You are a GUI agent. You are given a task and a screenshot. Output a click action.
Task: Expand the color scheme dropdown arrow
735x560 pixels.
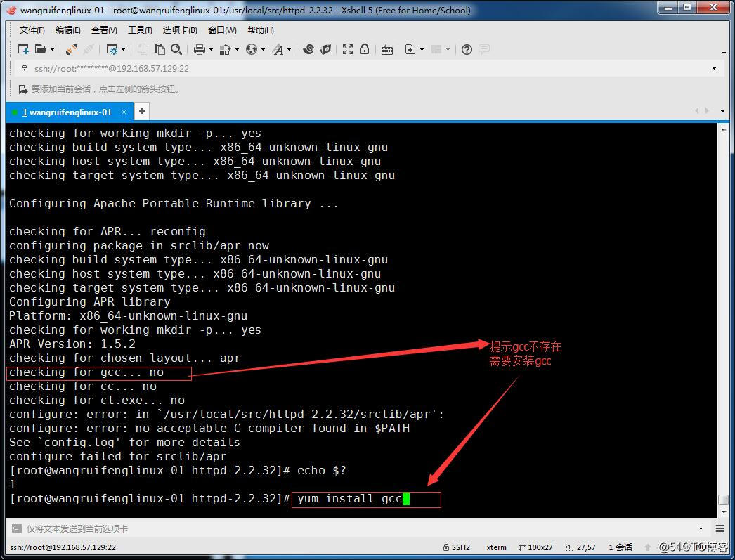click(237, 50)
